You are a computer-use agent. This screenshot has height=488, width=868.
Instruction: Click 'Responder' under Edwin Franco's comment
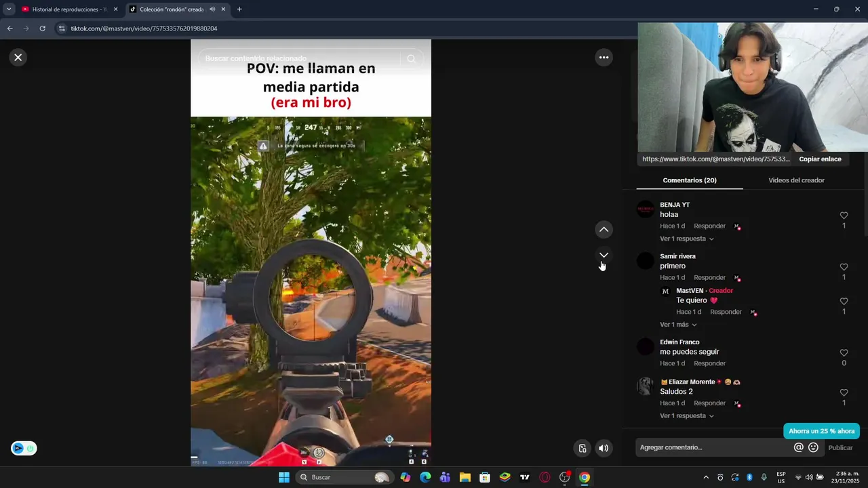(709, 363)
